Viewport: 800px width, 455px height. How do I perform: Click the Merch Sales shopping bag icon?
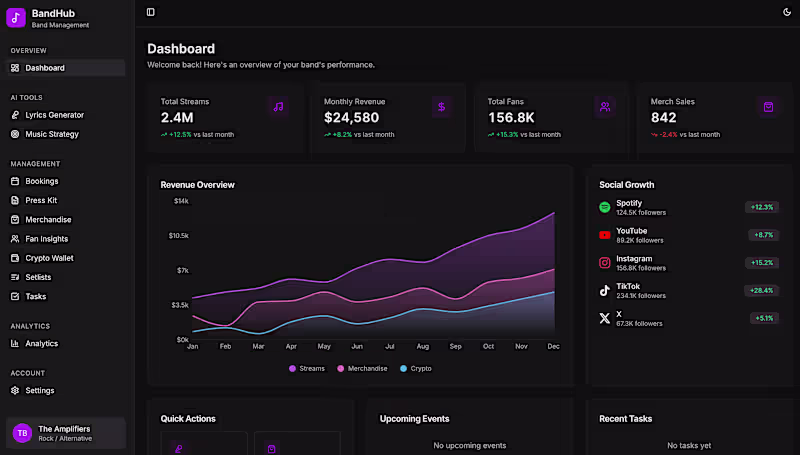pos(768,107)
